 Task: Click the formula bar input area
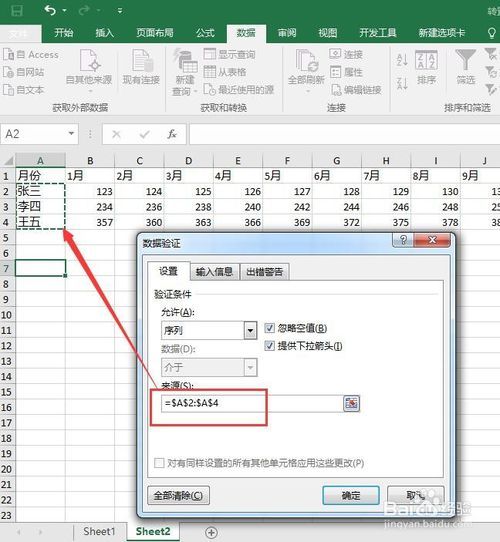344,134
